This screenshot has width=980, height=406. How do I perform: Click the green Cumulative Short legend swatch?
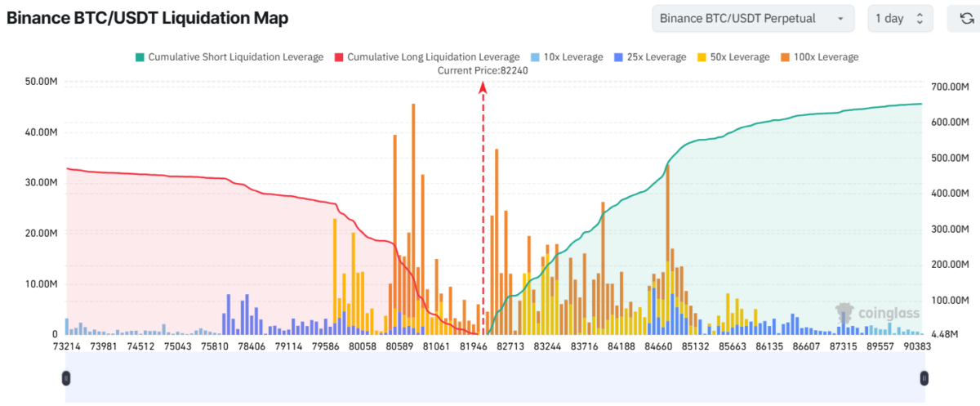140,57
